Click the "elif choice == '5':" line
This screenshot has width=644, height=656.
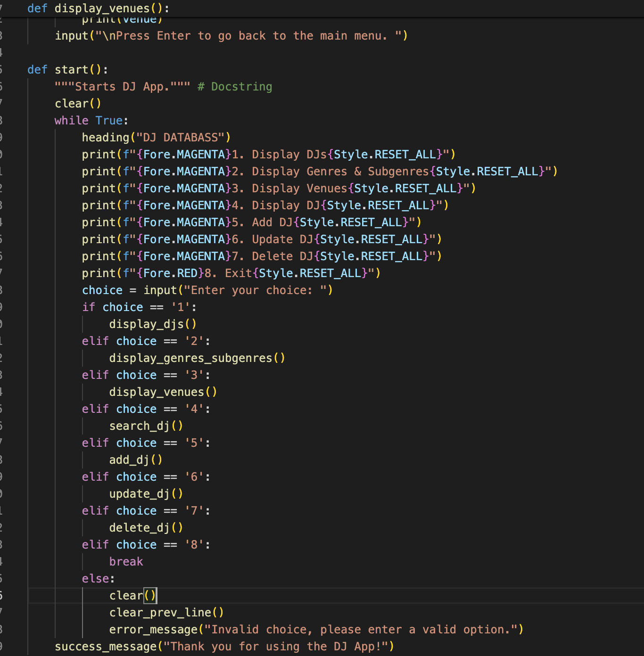click(146, 443)
